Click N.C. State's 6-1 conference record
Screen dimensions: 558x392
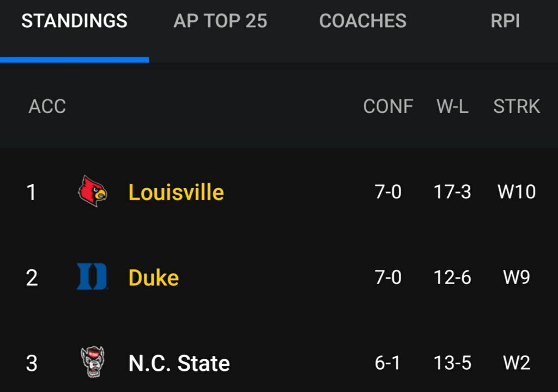[x=388, y=363]
